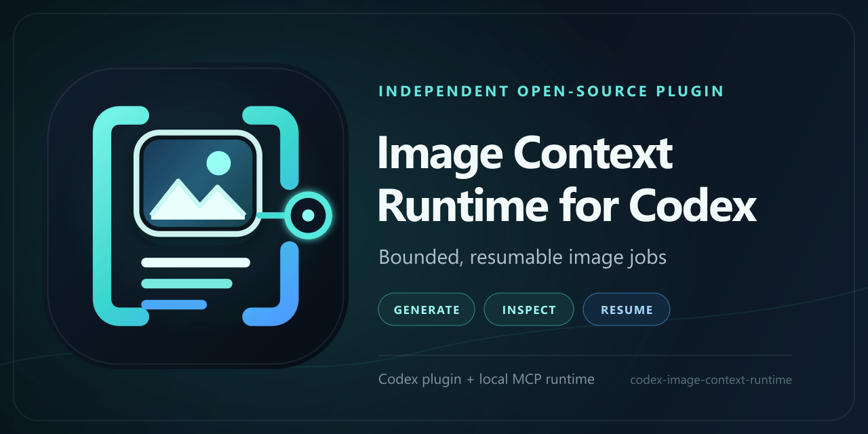Click the 'Runtime for Codex' headline line
Viewport: 868px width, 434px height.
[567, 205]
